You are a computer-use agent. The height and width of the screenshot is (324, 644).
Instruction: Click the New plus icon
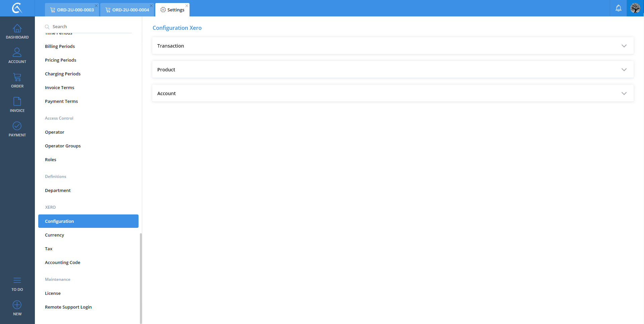pyautogui.click(x=17, y=305)
